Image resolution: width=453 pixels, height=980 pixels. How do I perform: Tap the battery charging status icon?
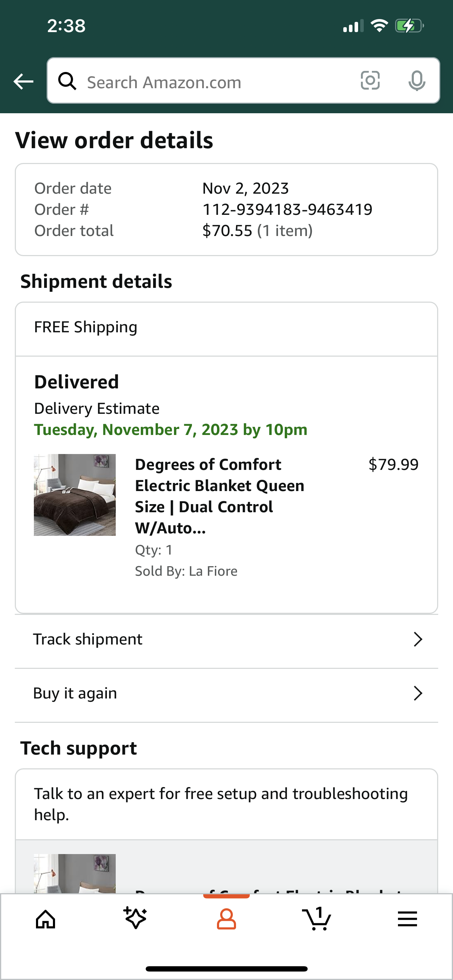(409, 26)
